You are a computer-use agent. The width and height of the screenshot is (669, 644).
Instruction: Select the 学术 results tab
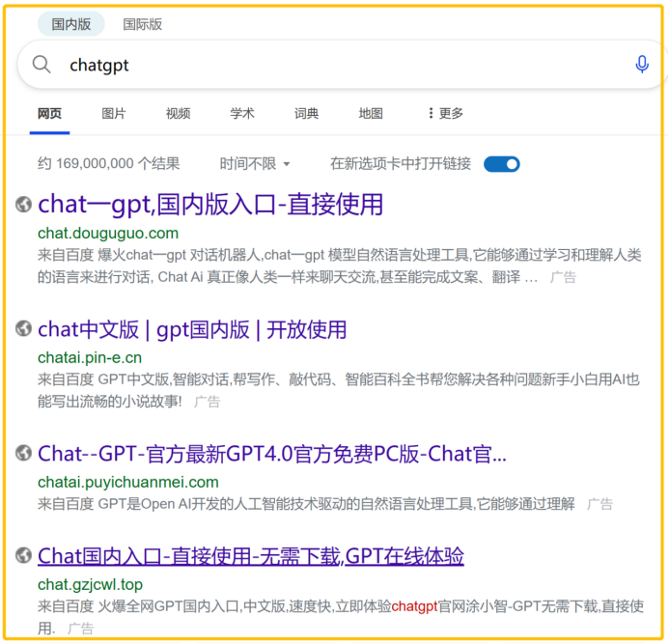pos(242,114)
